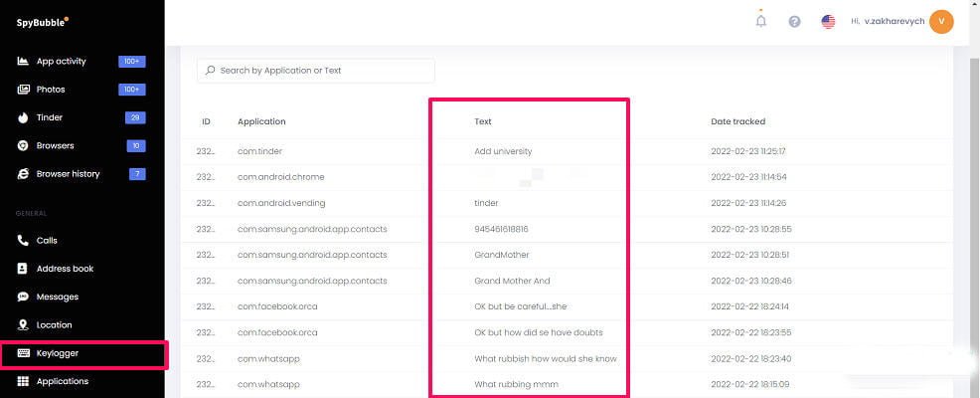This screenshot has width=980, height=398.
Task: Click date 2022-02-22 18:24:14
Action: click(x=749, y=306)
